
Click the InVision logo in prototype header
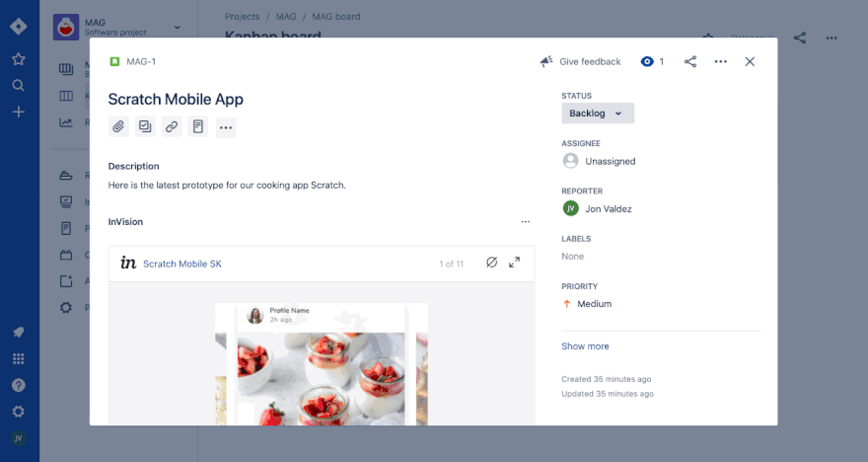point(128,264)
